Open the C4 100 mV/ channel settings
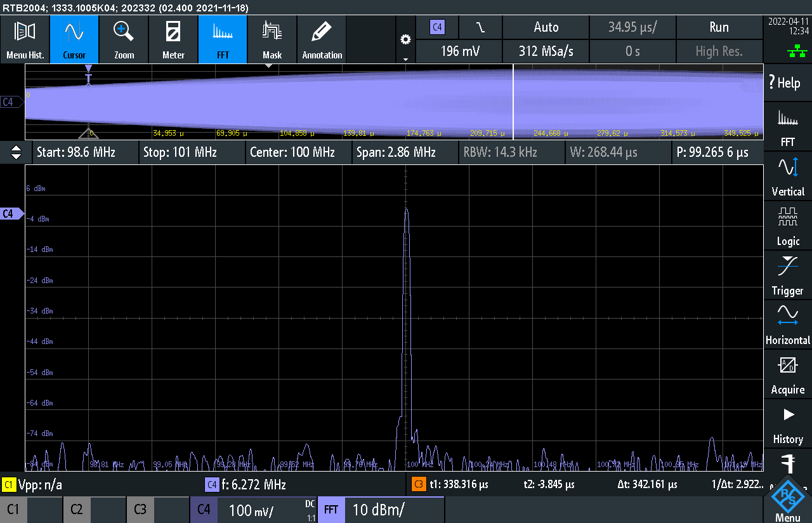 (x=253, y=509)
